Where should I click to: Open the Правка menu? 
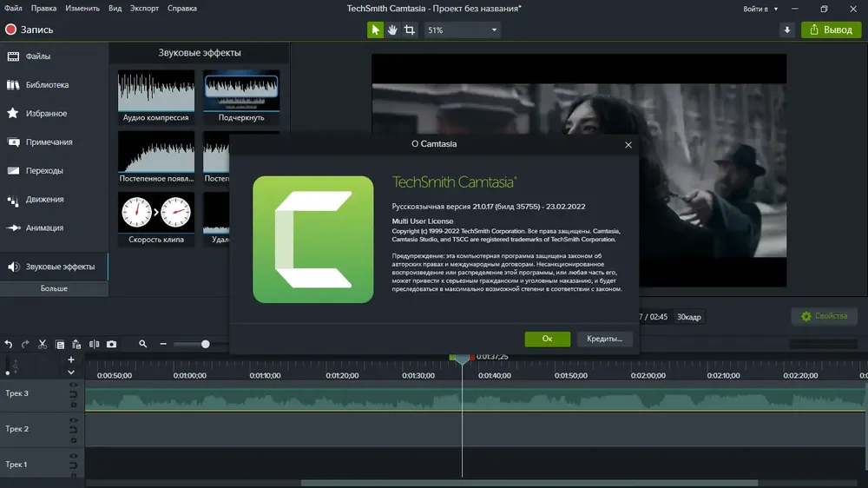click(43, 9)
